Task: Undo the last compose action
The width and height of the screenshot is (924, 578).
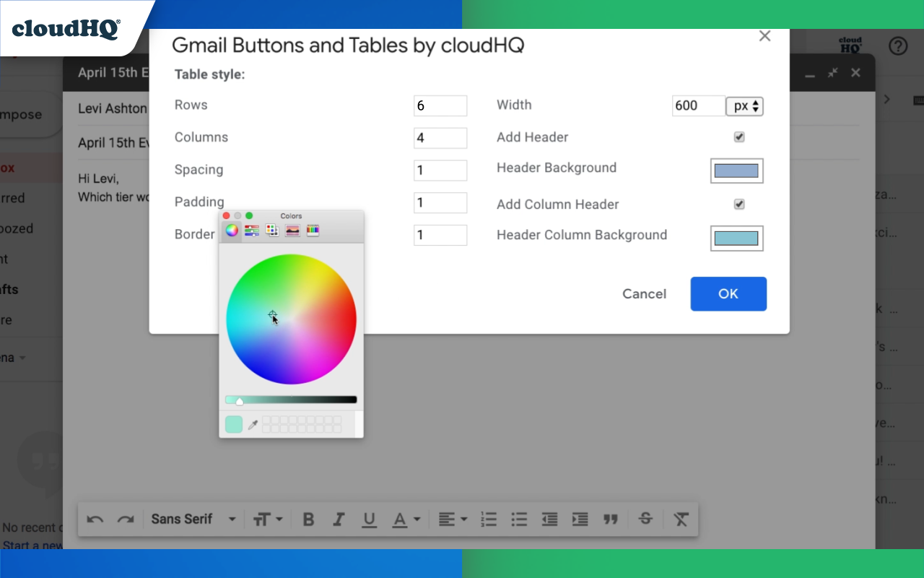Action: pyautogui.click(x=95, y=519)
